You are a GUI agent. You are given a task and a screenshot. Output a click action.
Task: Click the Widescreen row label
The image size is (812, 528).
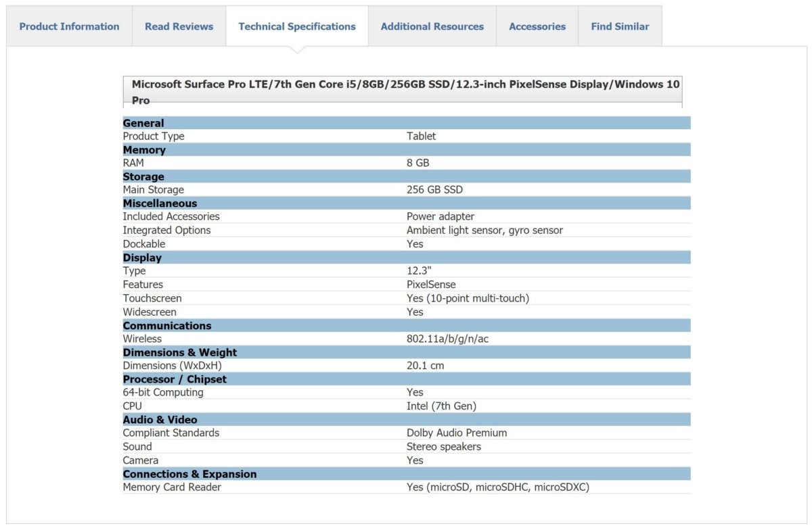[x=150, y=312]
